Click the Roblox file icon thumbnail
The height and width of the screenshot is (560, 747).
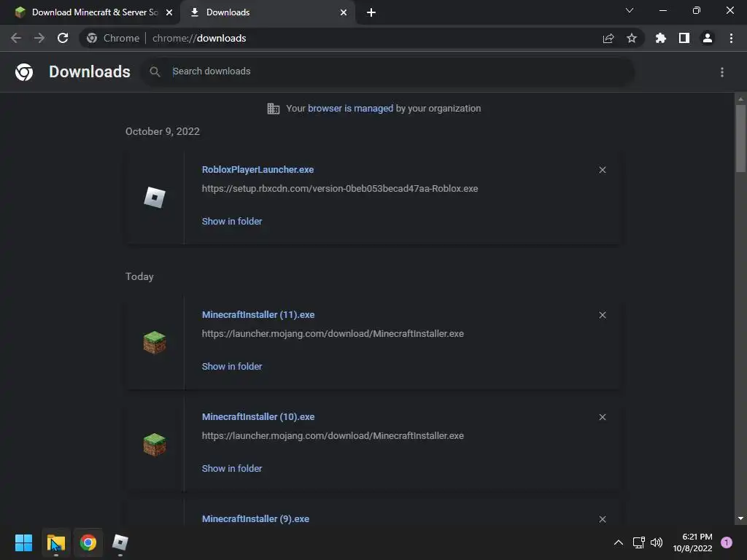(x=155, y=198)
